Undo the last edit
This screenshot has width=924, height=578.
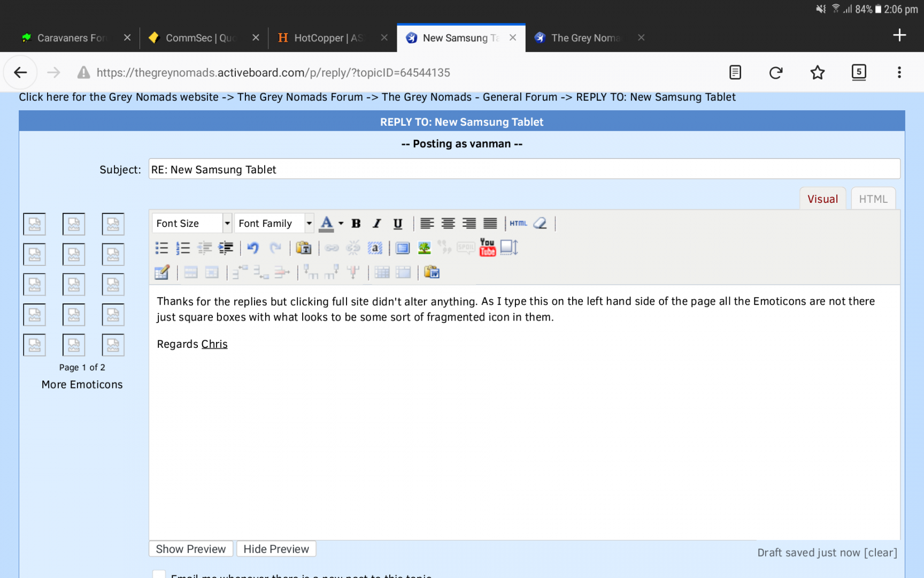253,248
